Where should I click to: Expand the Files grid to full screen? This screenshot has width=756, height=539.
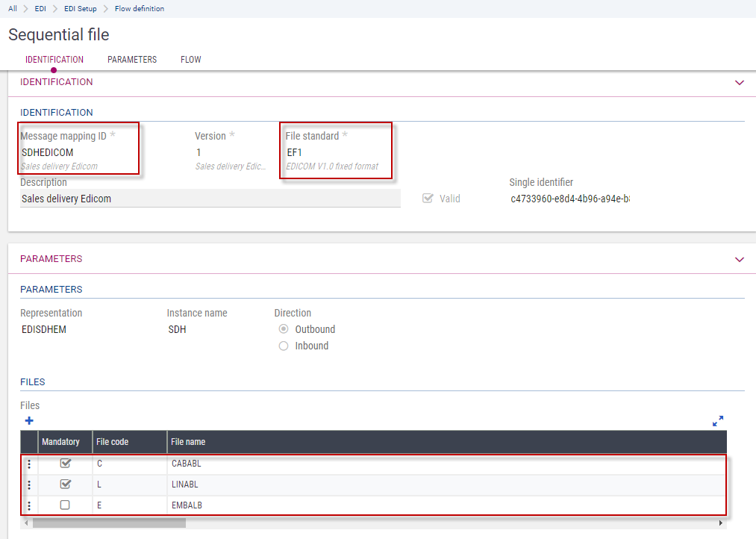(718, 421)
